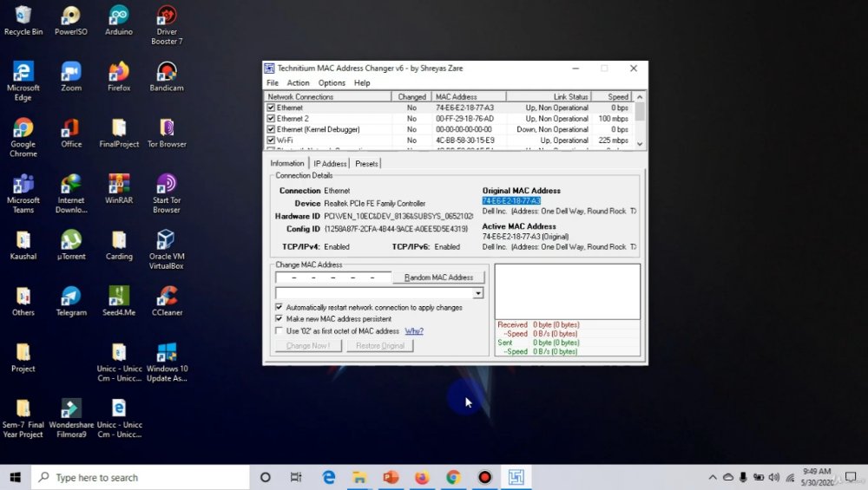Uncheck the Ethernet 2 connection checkbox
868x490 pixels.
pos(271,118)
